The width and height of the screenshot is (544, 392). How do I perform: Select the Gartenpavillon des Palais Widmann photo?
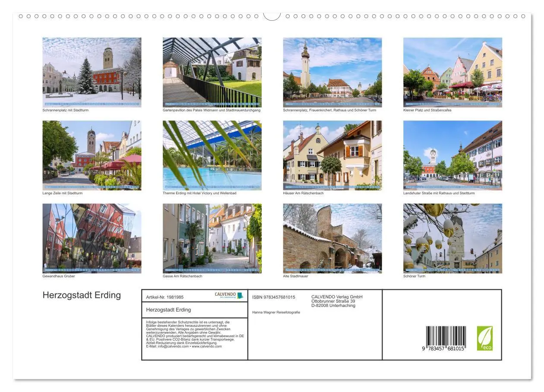coord(212,72)
